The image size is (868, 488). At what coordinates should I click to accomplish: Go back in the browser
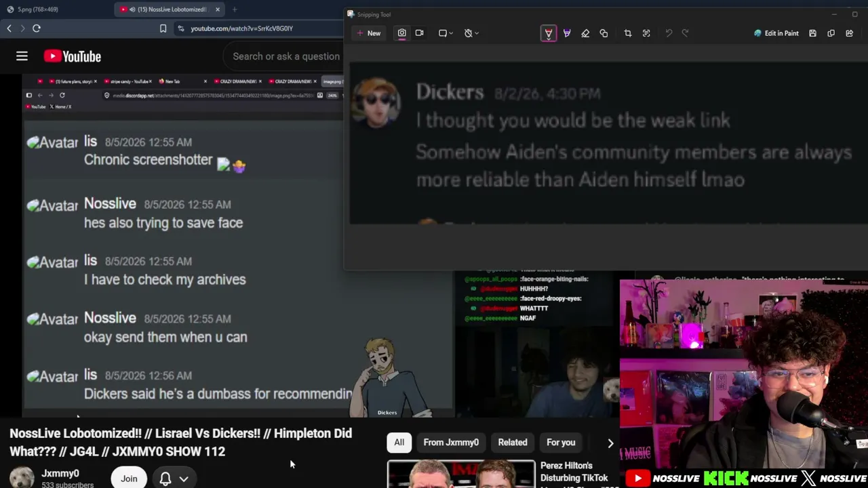click(9, 28)
